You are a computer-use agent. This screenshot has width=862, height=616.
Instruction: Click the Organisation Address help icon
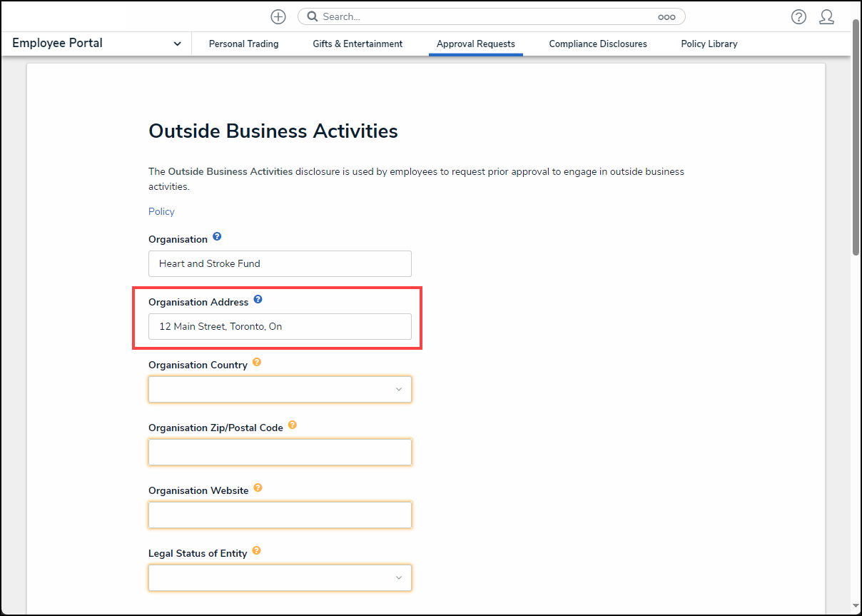[258, 300]
